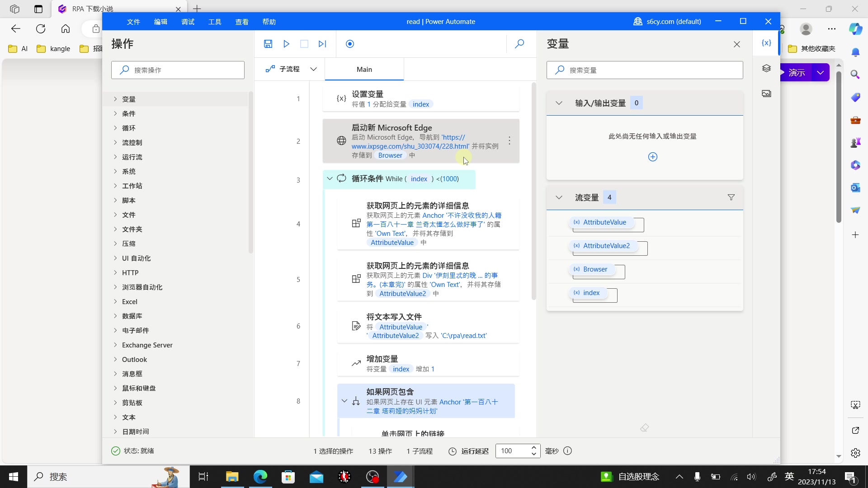Toggle the 循环 category in sidebar
This screenshot has height=488, width=868.
[x=129, y=127]
